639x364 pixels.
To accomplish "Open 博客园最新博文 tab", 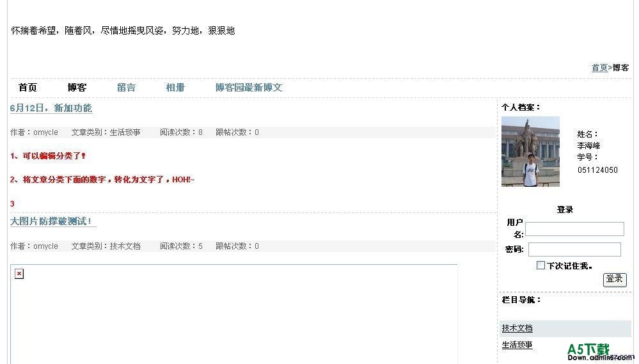I will [x=249, y=87].
